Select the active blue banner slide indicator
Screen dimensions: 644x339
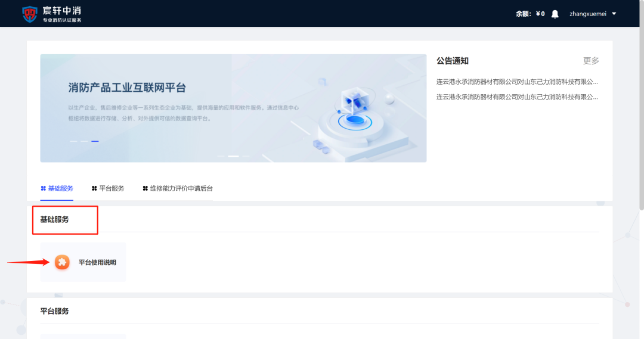tap(95, 141)
